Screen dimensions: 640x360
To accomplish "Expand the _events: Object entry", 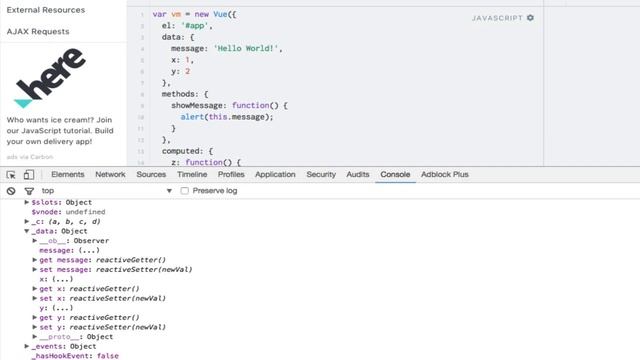I will pyautogui.click(x=27, y=346).
